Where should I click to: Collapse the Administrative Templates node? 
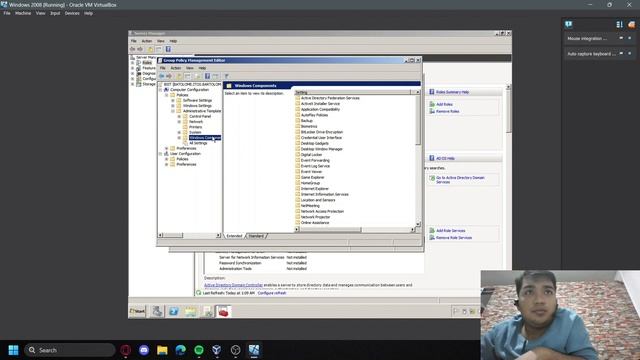tap(173, 111)
